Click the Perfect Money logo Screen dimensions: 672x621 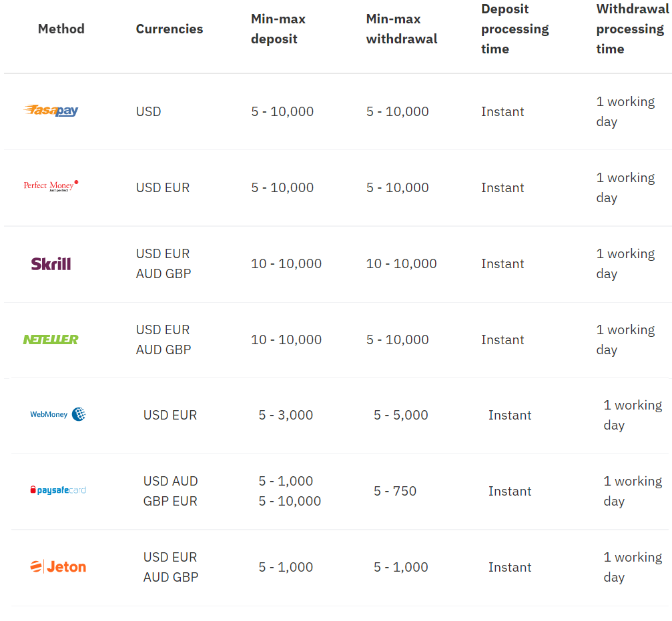tap(51, 185)
